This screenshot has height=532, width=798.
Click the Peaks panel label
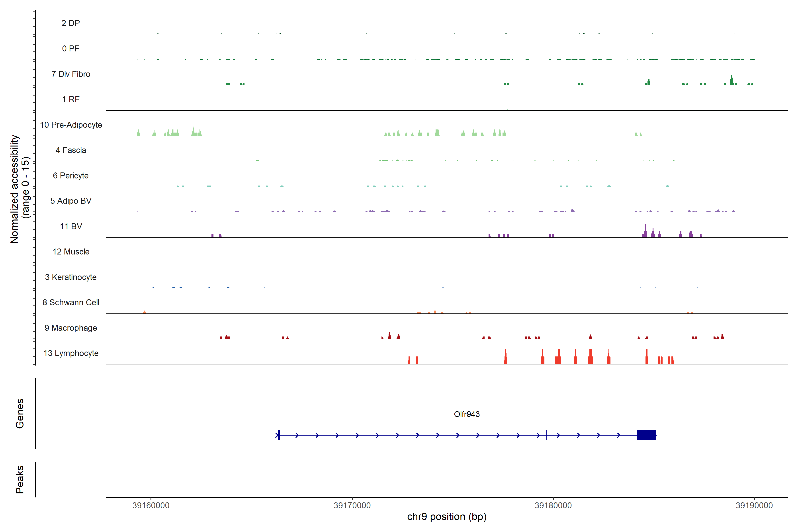pos(20,479)
